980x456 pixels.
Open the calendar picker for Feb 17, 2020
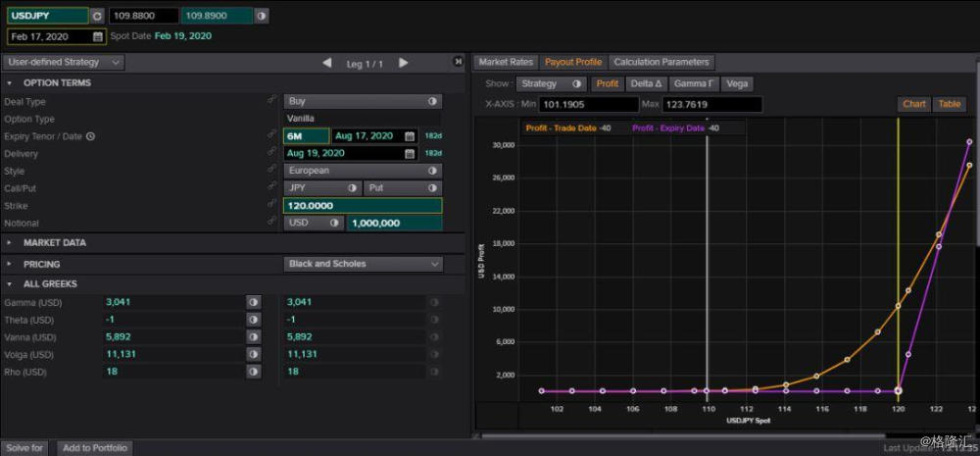click(x=98, y=37)
